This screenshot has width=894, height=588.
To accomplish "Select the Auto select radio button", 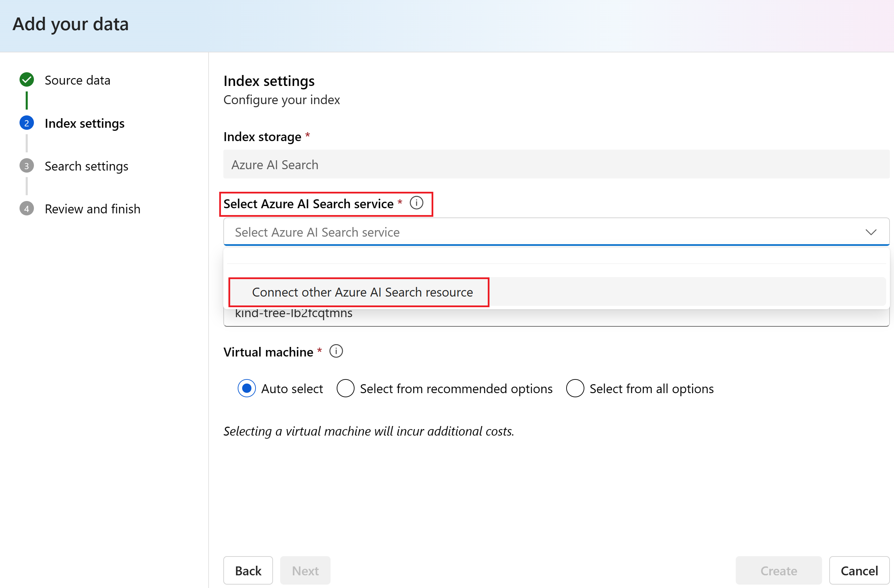I will point(247,388).
